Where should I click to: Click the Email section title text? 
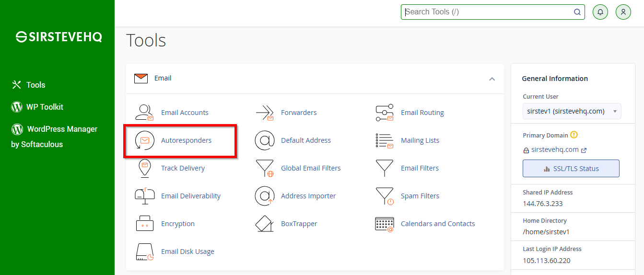[x=163, y=78]
